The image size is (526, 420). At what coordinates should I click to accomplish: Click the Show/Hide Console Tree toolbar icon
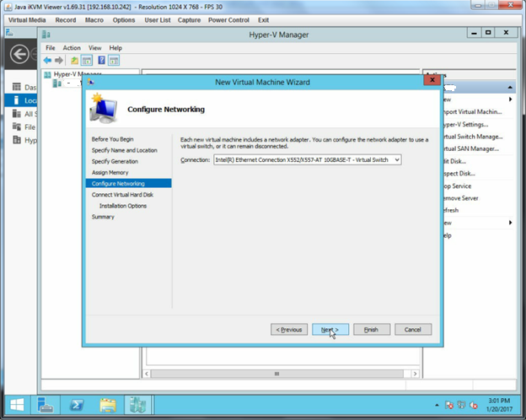[87, 61]
